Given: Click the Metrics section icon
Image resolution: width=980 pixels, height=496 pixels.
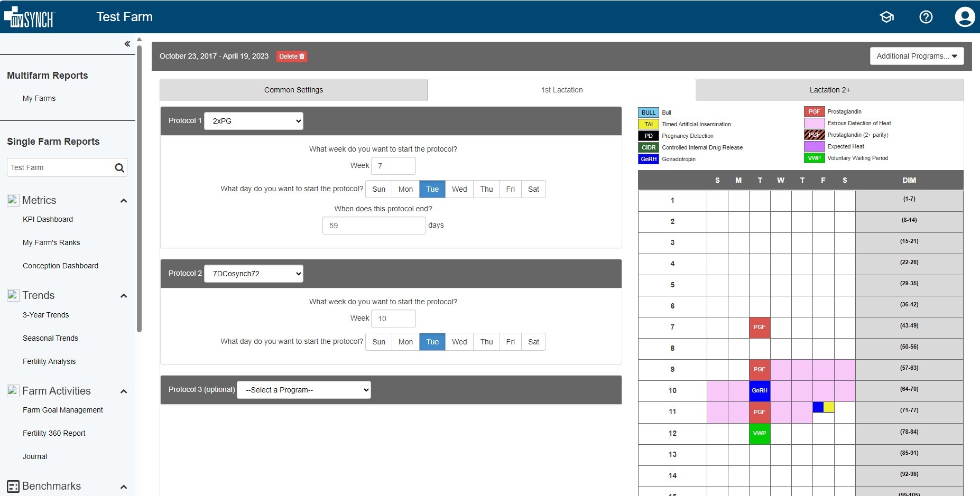Looking at the screenshot, I should point(13,200).
